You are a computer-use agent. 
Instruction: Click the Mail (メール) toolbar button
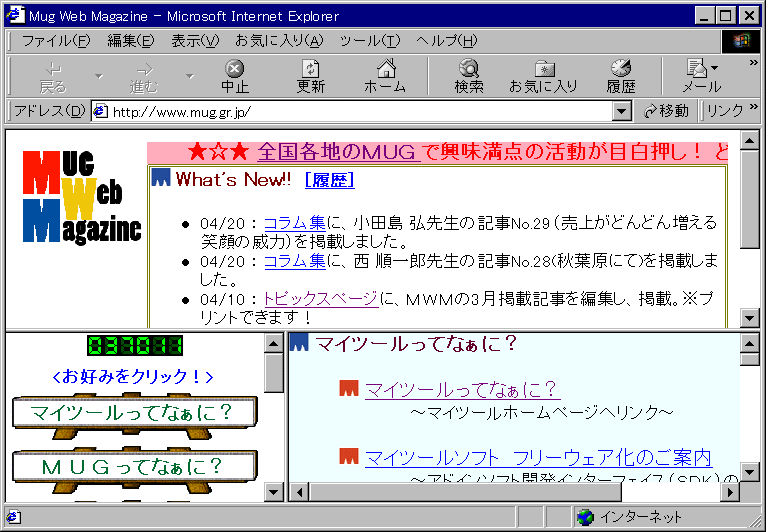[702, 77]
